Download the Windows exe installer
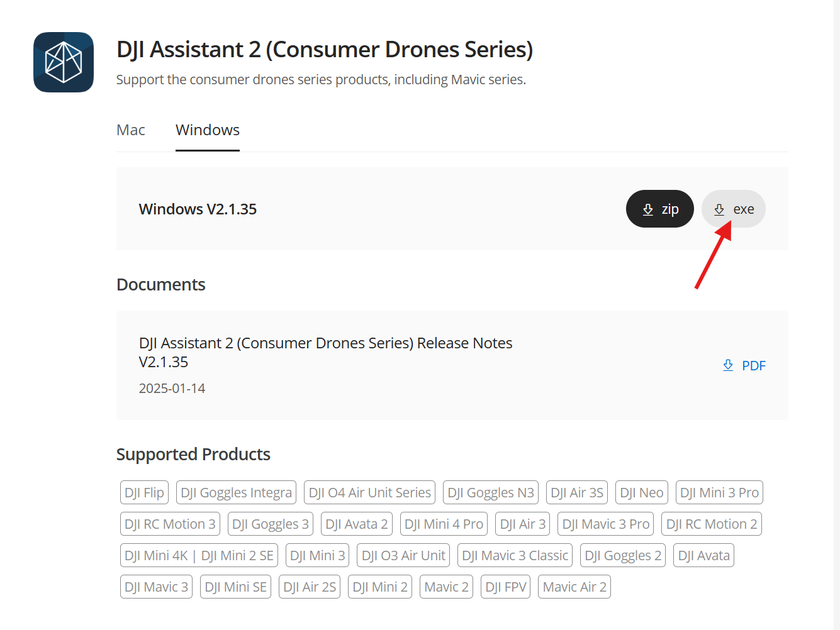Screen dimensions: 840x630 point(734,209)
